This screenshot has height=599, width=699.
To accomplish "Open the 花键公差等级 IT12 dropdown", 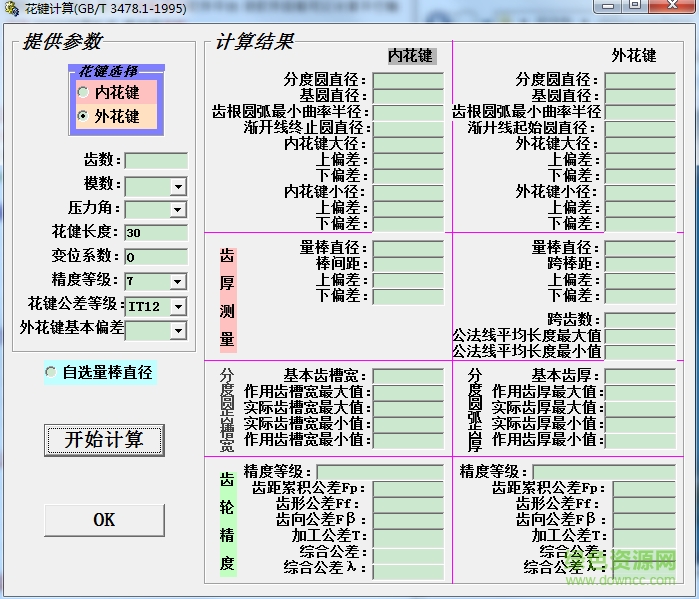I will (x=178, y=306).
